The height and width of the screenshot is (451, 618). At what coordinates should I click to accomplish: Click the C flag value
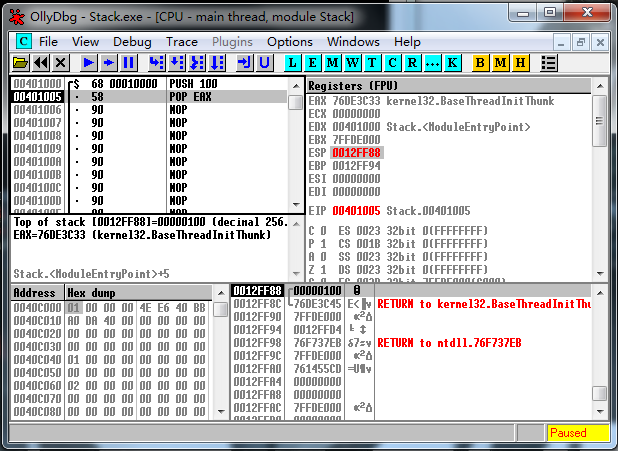click(323, 231)
